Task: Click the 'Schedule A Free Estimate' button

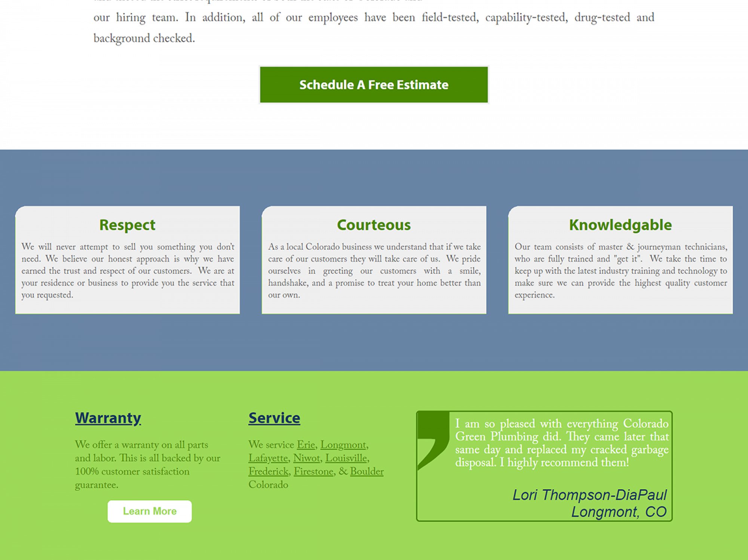Action: coord(374,85)
